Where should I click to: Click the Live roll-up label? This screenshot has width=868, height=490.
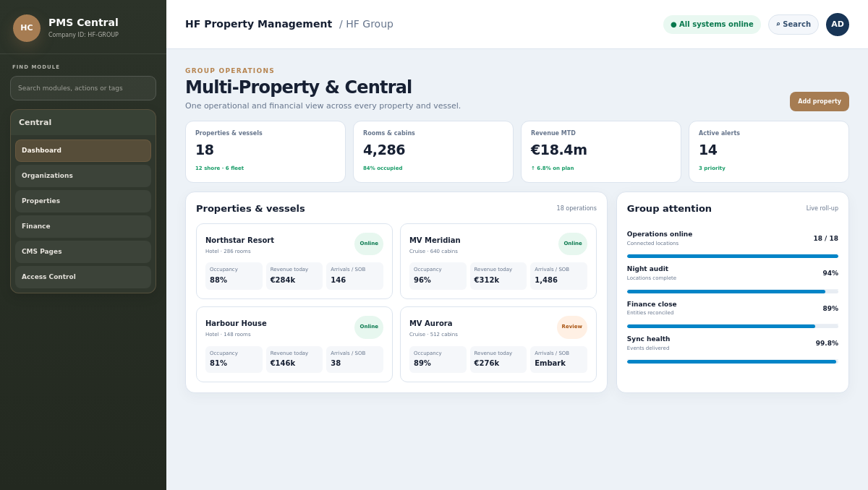(x=822, y=208)
